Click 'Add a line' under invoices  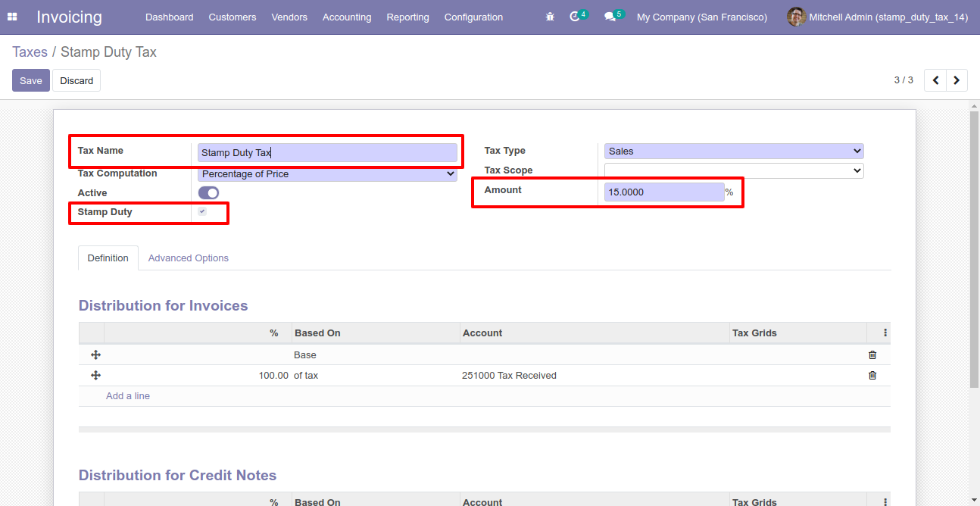[128, 395]
